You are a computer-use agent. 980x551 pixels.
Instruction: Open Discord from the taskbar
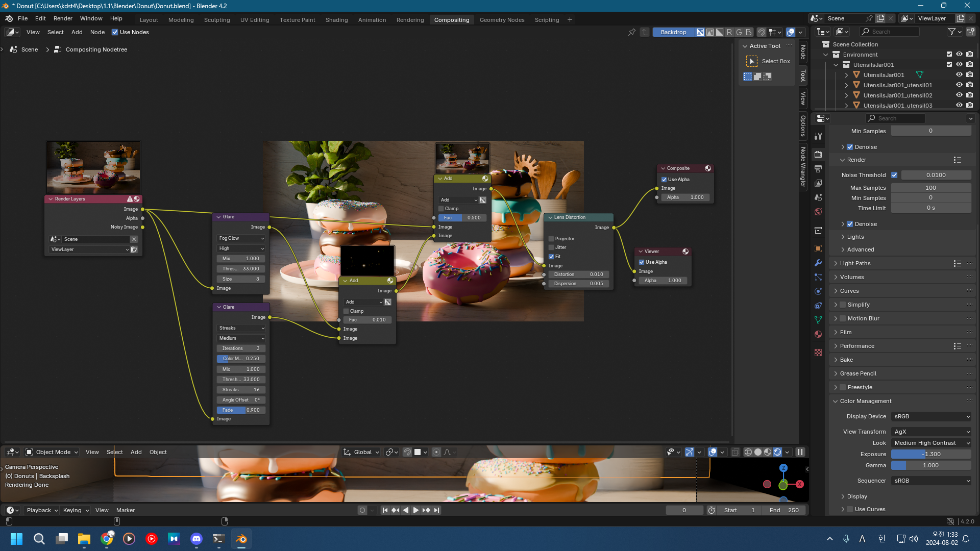197,539
